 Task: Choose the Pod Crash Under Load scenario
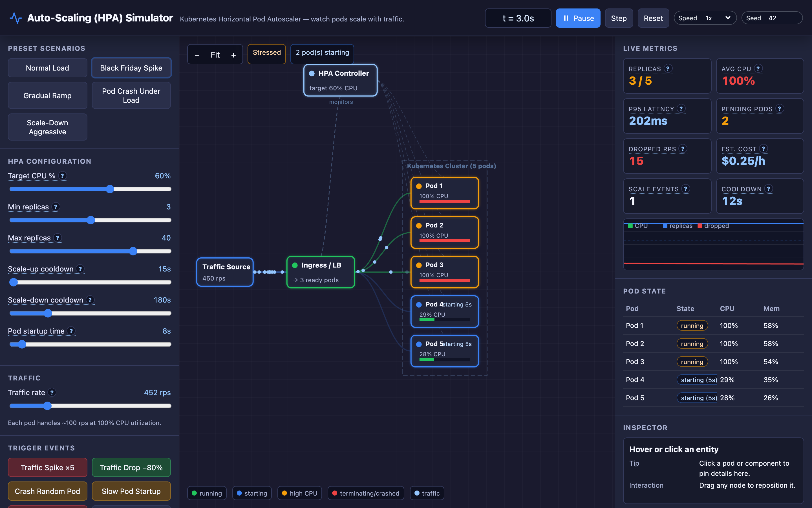(x=131, y=95)
